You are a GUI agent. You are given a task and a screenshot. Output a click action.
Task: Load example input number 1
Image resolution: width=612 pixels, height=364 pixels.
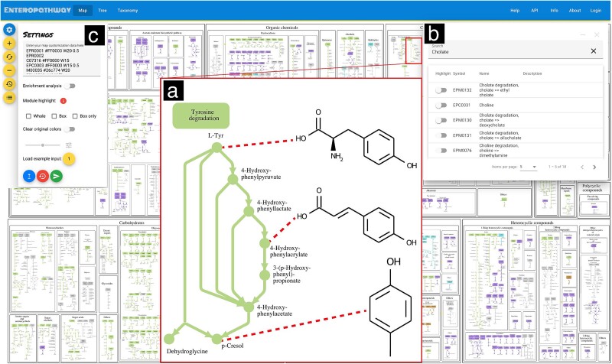(69, 159)
